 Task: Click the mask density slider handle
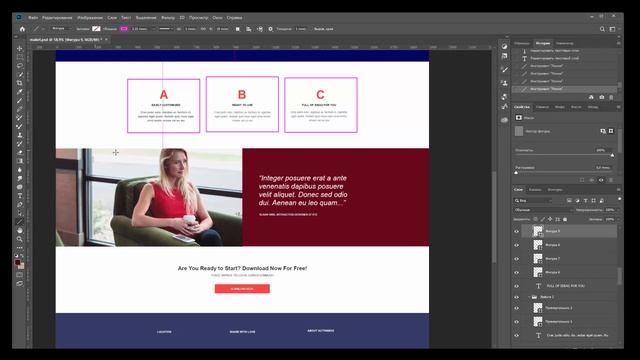point(612,156)
